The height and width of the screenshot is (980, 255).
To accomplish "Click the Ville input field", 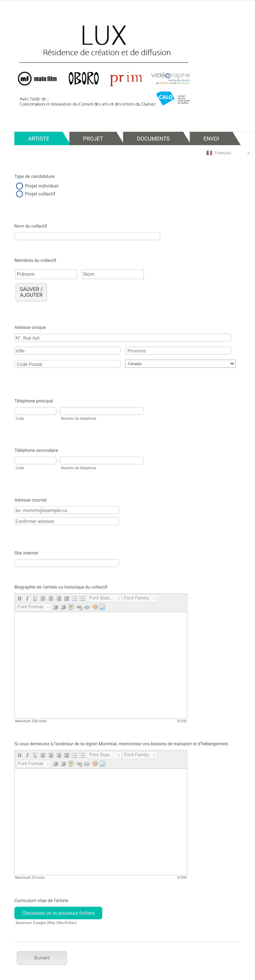I will point(68,351).
